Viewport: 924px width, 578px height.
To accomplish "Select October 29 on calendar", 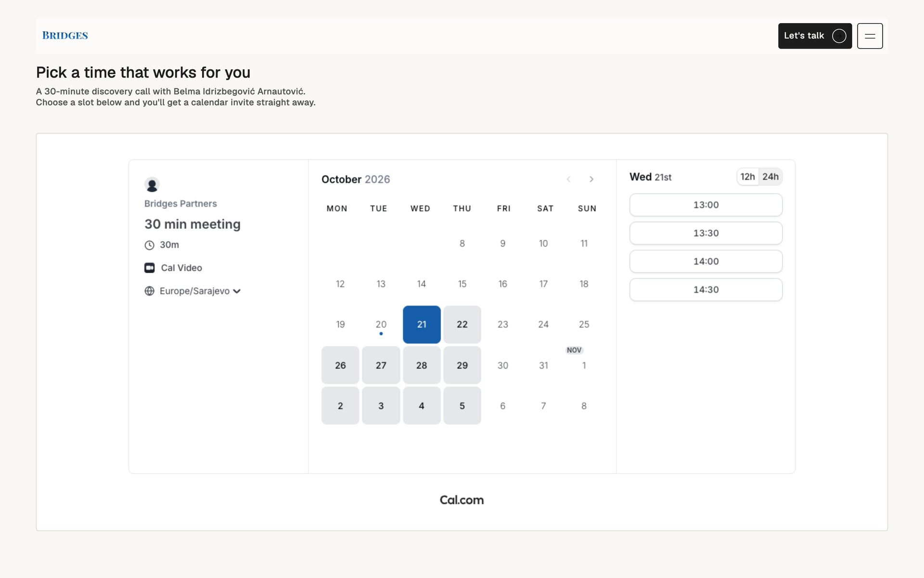I will 462,365.
